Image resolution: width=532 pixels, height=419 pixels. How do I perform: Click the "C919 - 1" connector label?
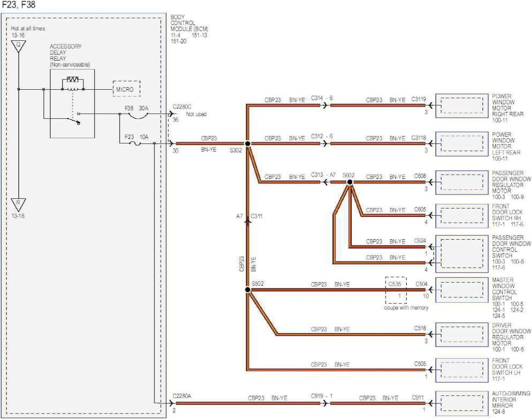(322, 396)
